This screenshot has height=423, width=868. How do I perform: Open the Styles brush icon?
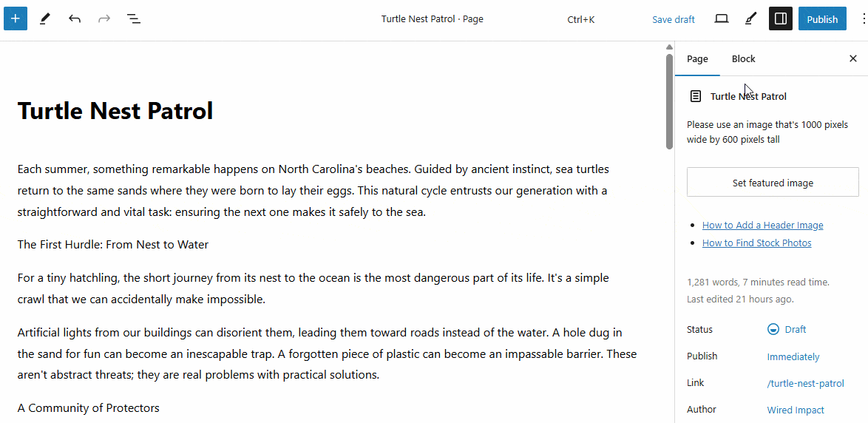pos(750,18)
